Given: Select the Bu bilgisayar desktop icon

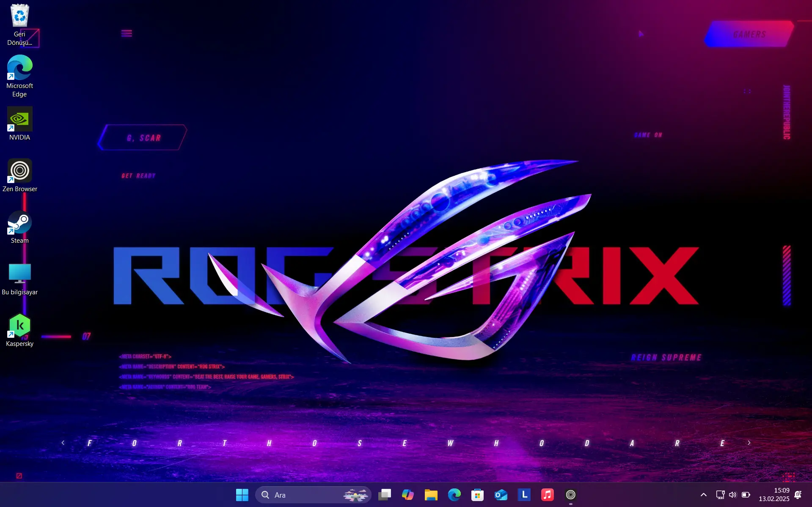Looking at the screenshot, I should pyautogui.click(x=19, y=279).
